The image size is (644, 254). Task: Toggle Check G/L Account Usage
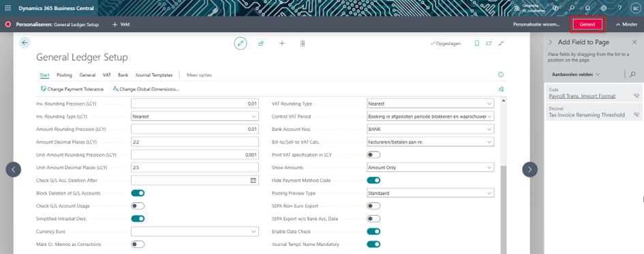(x=138, y=206)
